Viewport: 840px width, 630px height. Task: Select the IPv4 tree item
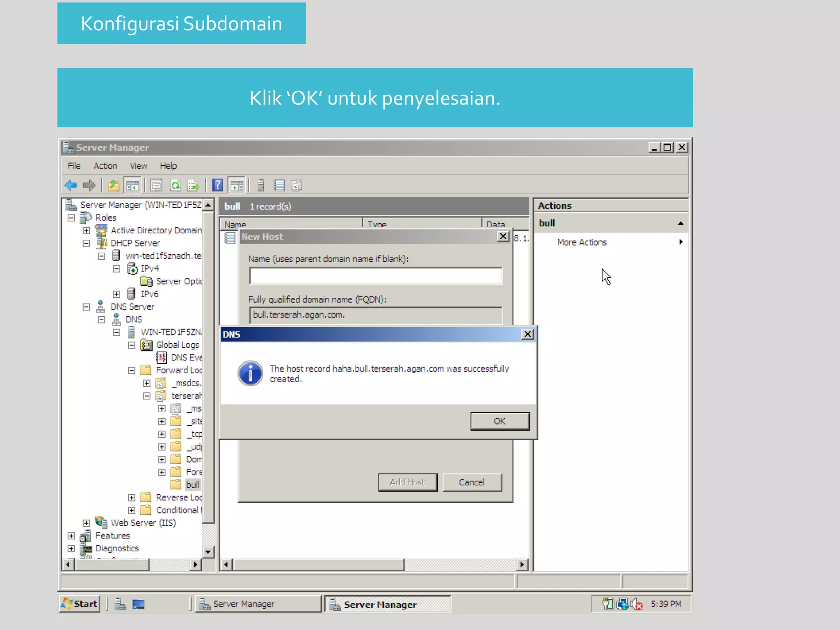[150, 269]
